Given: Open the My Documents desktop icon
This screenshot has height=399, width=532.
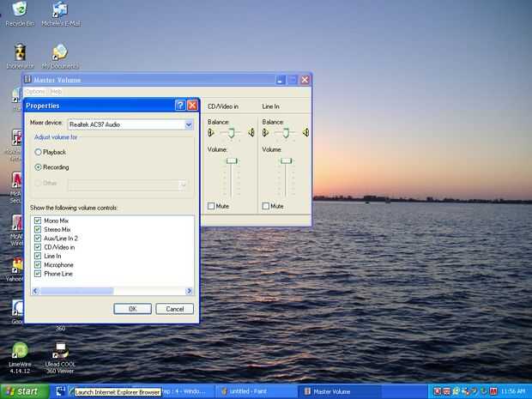Looking at the screenshot, I should coord(60,57).
